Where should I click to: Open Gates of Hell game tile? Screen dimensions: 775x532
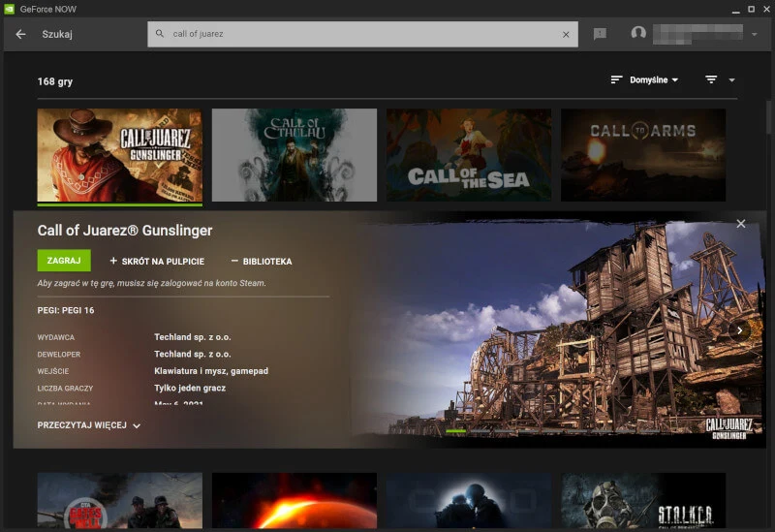coord(119,500)
